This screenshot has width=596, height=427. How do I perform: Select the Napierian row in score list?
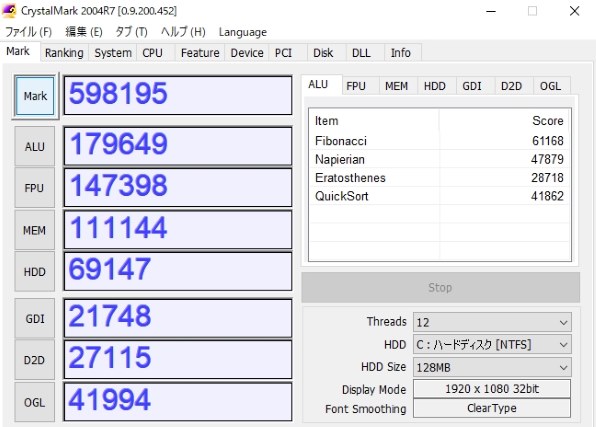coord(440,159)
